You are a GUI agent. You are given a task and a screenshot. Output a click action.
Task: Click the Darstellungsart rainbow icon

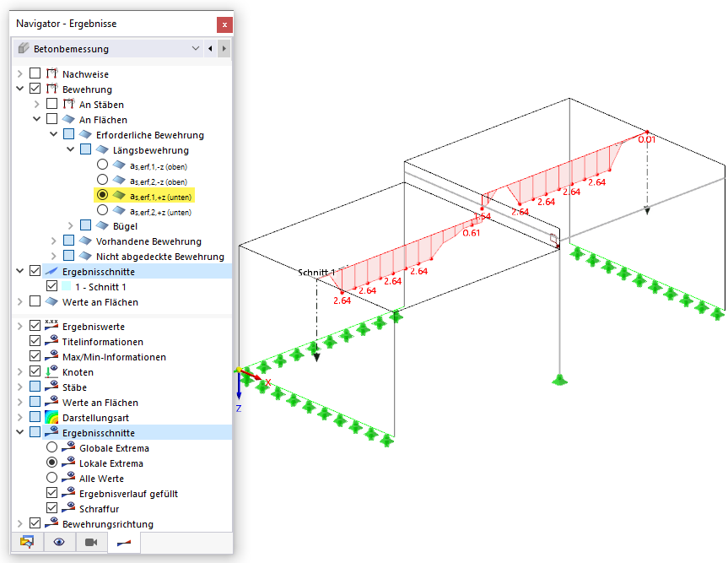click(51, 417)
